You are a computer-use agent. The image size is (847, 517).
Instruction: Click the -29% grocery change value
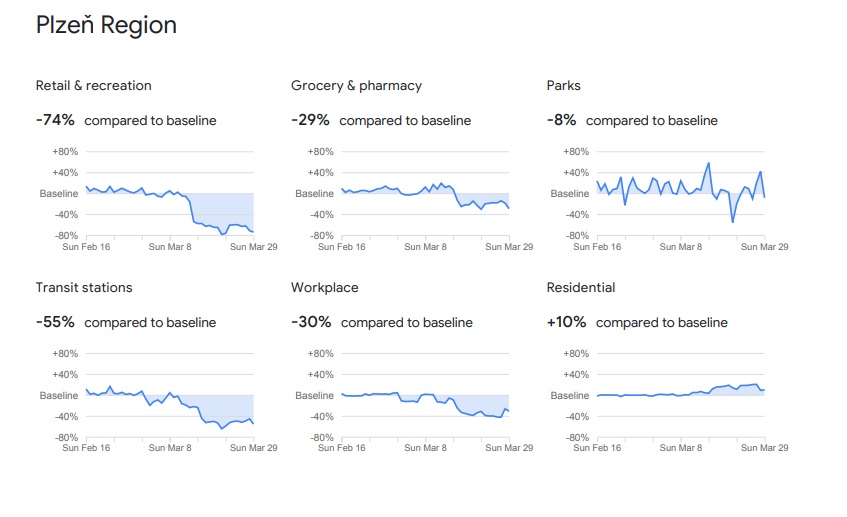click(x=310, y=120)
